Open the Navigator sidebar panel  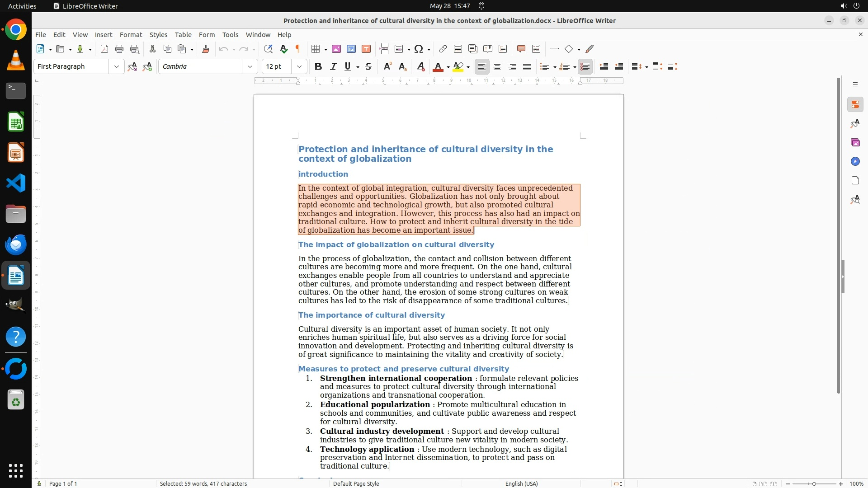click(855, 161)
